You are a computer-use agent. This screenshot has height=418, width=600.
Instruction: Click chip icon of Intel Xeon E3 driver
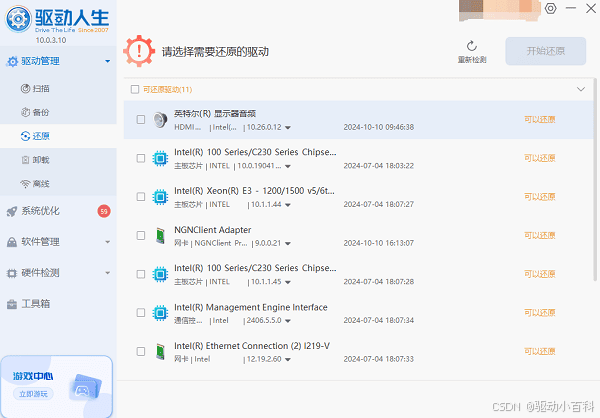[160, 197]
